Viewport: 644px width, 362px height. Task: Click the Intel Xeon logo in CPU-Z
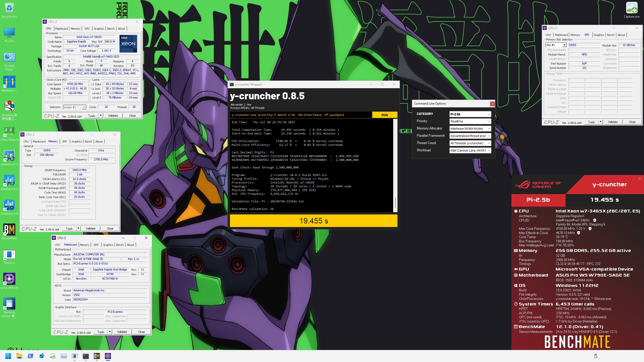coord(128,43)
